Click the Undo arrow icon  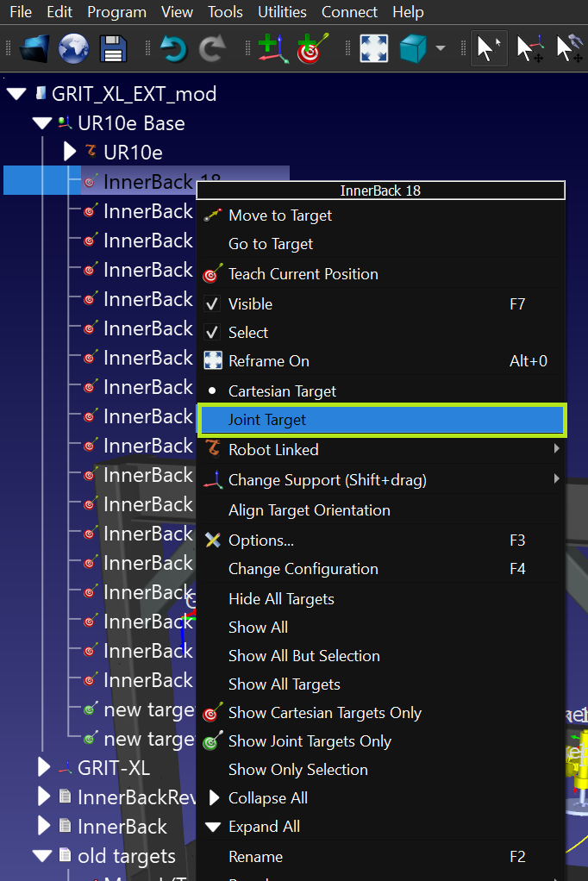click(173, 48)
